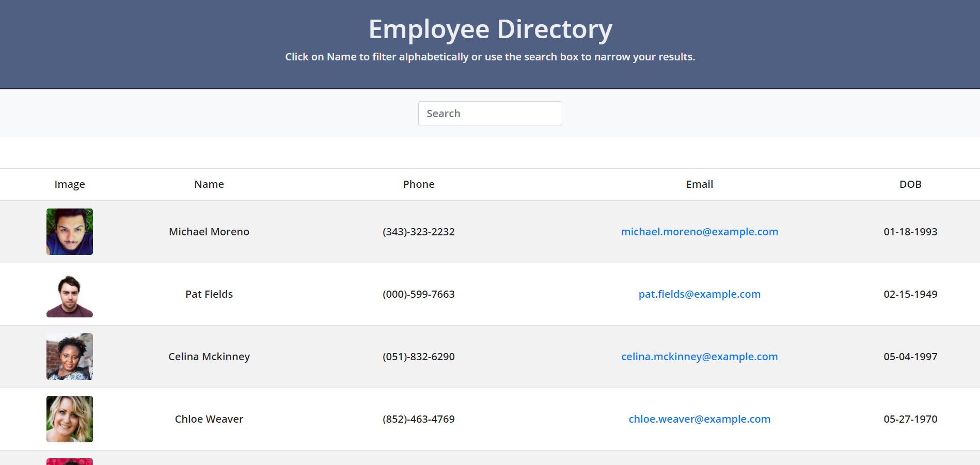Screen dimensions: 980x465
Task: Click Celina Mckinney's profile photo
Action: pyautogui.click(x=69, y=356)
